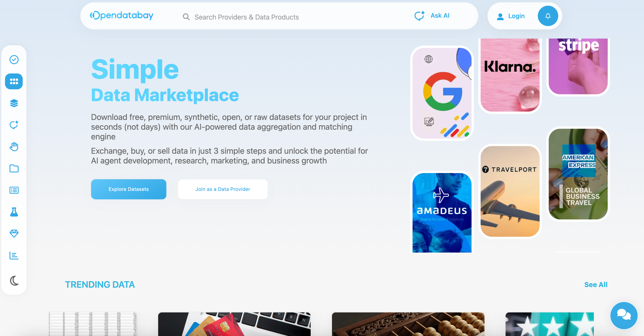The height and width of the screenshot is (336, 644).
Task: Open the chat support bubble
Action: click(624, 315)
